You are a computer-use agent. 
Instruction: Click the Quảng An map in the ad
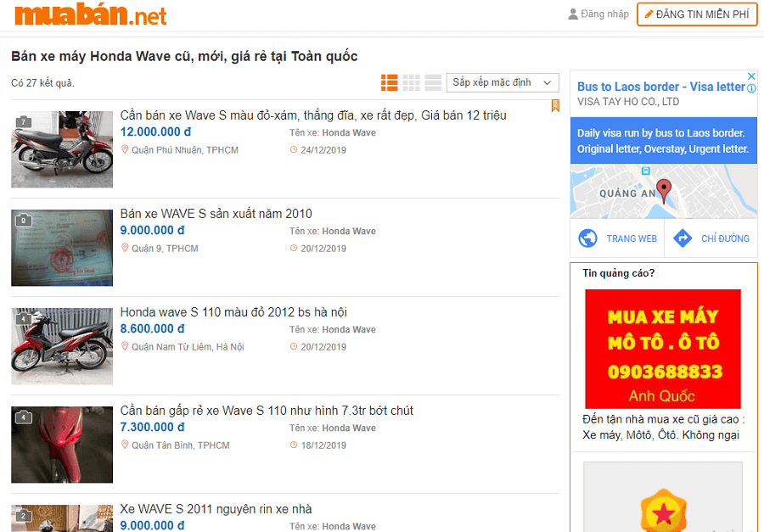tap(663, 191)
